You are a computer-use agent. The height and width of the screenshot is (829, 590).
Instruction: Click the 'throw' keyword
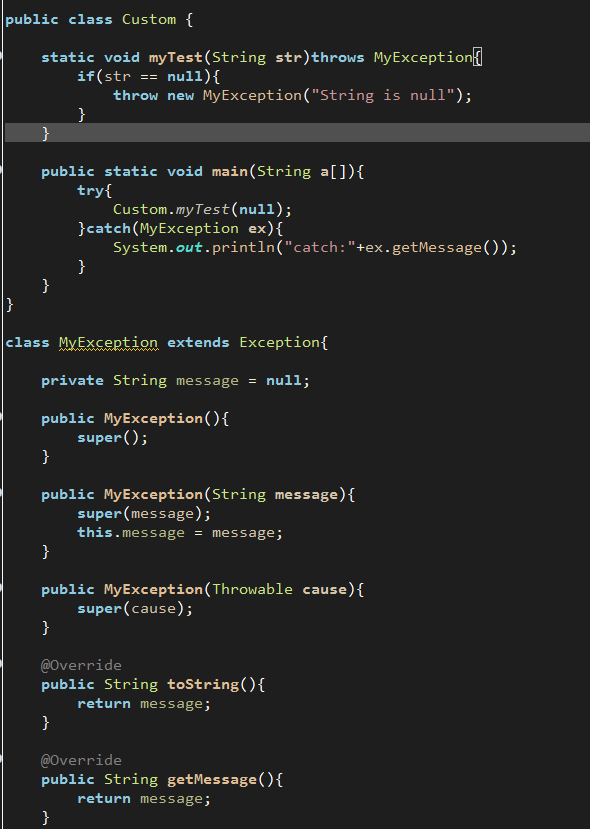coord(135,96)
